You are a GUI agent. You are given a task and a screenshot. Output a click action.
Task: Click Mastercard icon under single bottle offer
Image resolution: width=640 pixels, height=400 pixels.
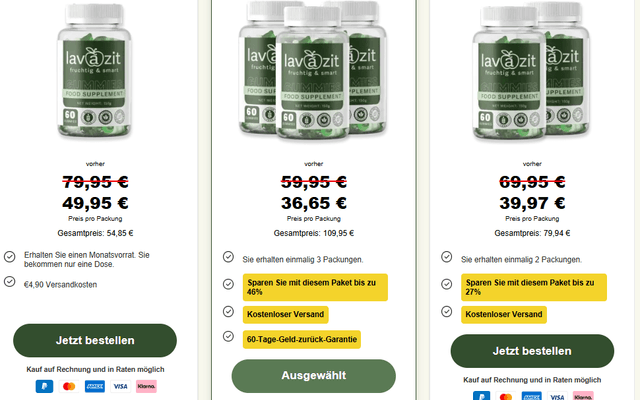(x=69, y=386)
